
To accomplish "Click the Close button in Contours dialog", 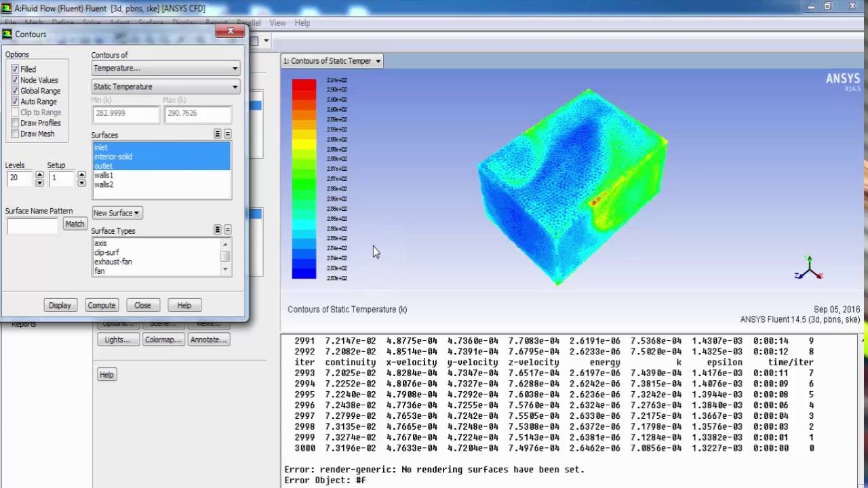I will pos(142,305).
